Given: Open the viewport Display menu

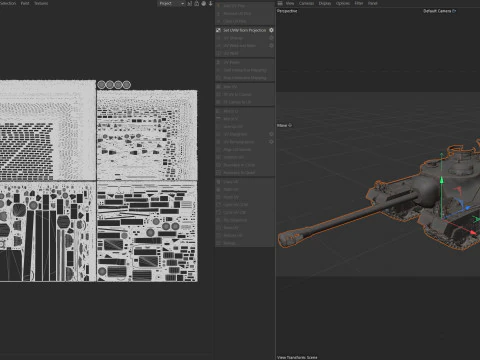Looking at the screenshot, I should [x=325, y=3].
